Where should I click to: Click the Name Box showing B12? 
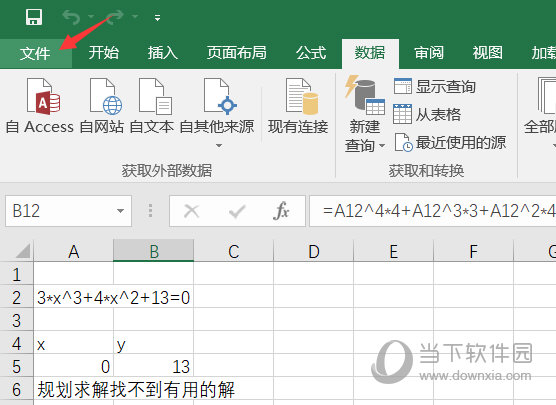[59, 211]
